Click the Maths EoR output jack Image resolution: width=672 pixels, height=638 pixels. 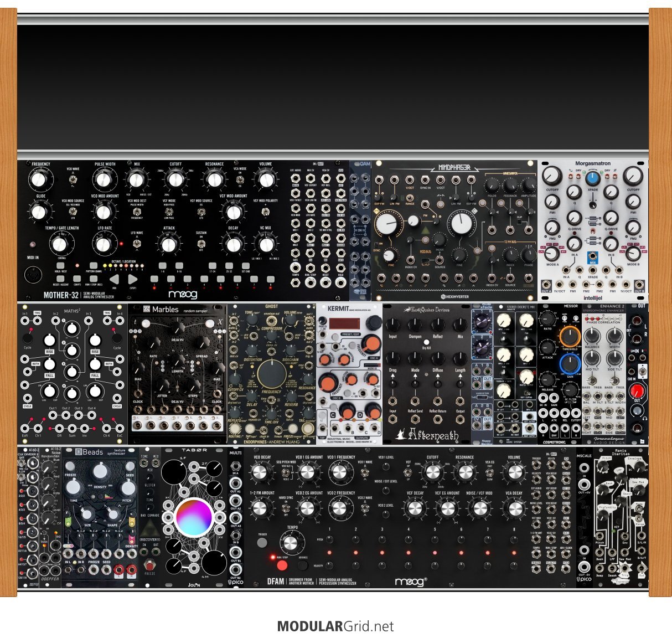[25, 428]
